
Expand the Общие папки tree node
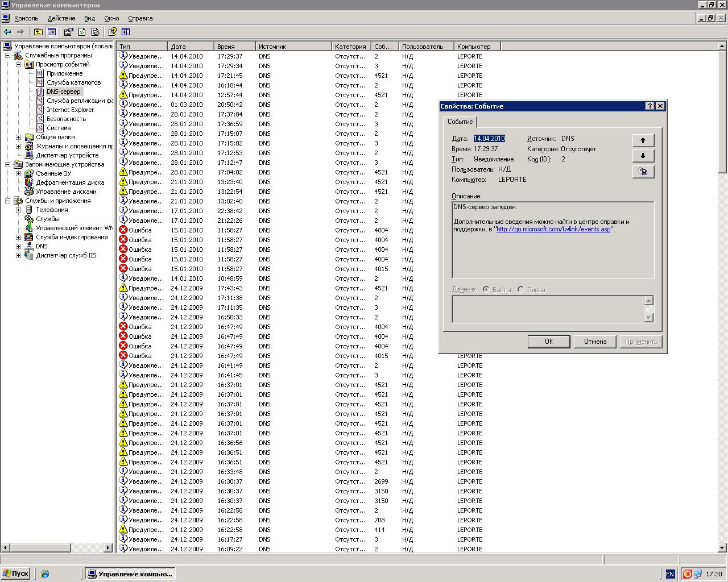(x=18, y=137)
